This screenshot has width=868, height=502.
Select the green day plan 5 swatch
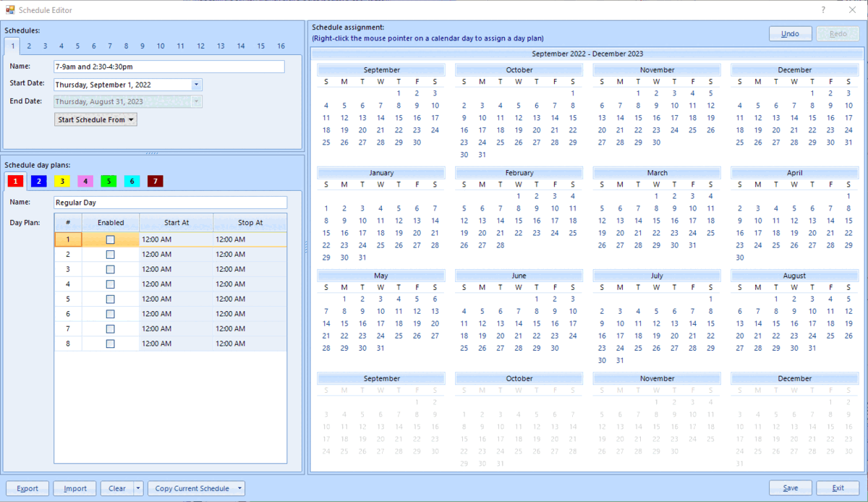(109, 181)
